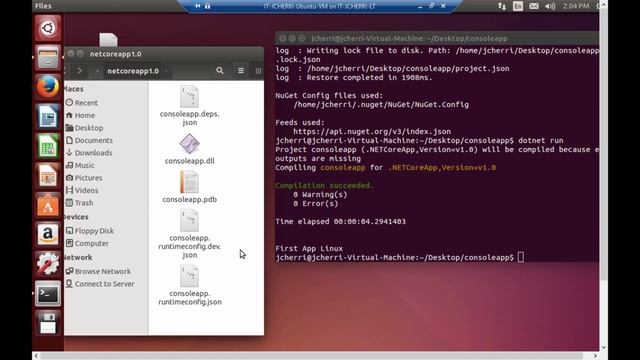This screenshot has height=360, width=640.
Task: Click the search icon in Files toolbar
Action: 220,71
